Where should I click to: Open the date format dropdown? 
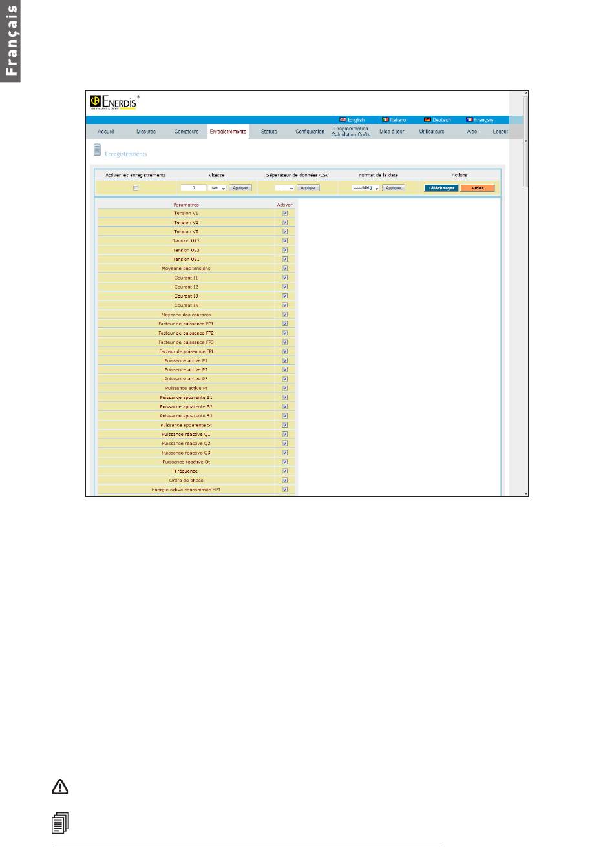pos(365,188)
